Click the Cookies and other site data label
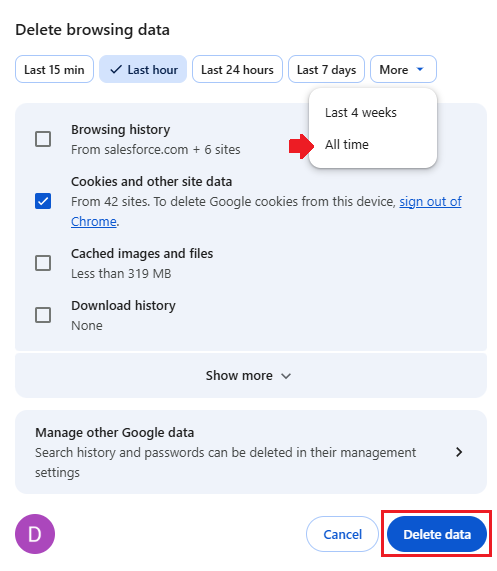497x571 pixels. pyautogui.click(x=151, y=181)
